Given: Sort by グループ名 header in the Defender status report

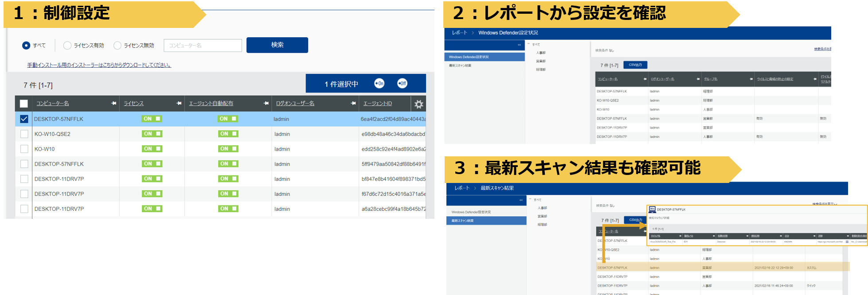Looking at the screenshot, I should [711, 79].
